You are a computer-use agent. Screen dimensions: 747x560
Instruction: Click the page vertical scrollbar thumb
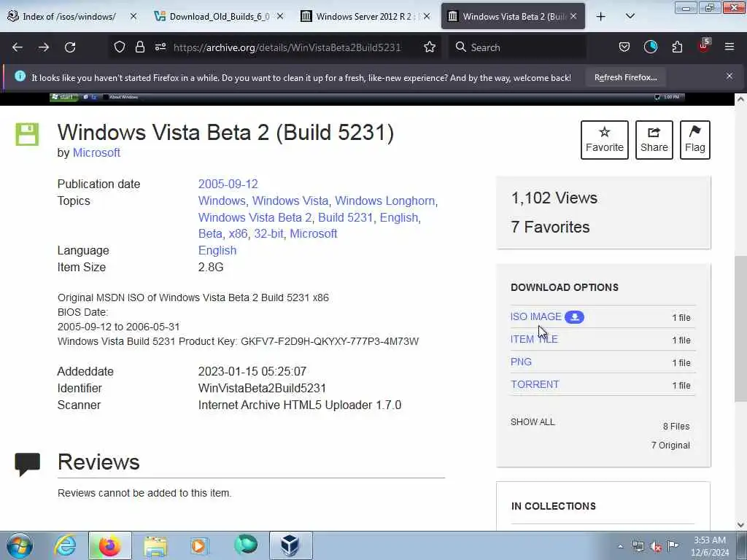(x=740, y=329)
